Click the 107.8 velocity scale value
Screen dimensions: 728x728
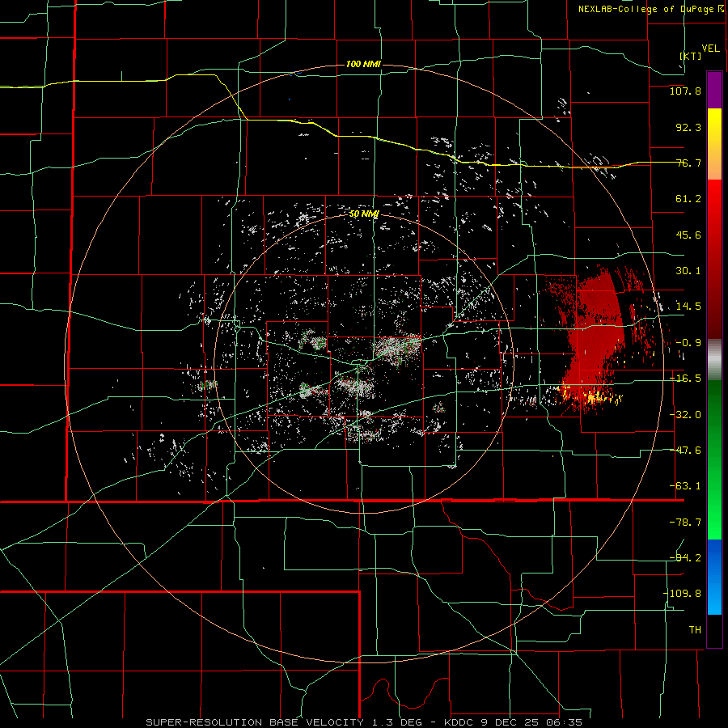pos(685,91)
